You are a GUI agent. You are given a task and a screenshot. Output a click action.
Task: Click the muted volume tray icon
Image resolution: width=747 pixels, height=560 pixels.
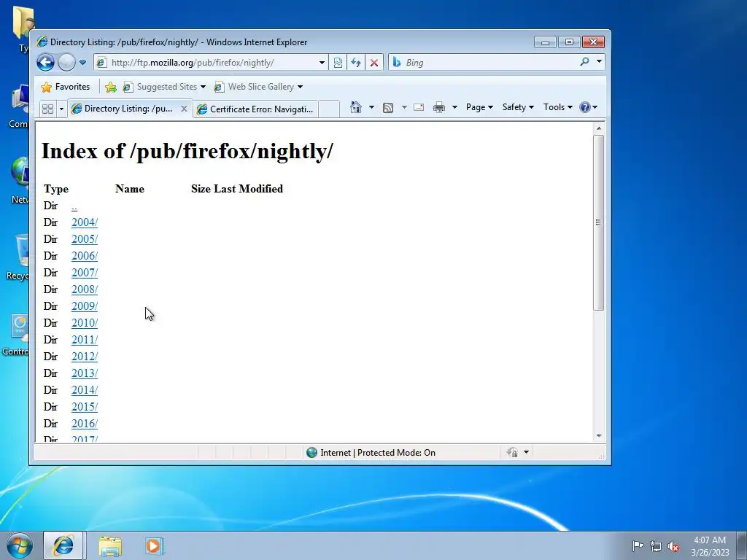pos(673,546)
